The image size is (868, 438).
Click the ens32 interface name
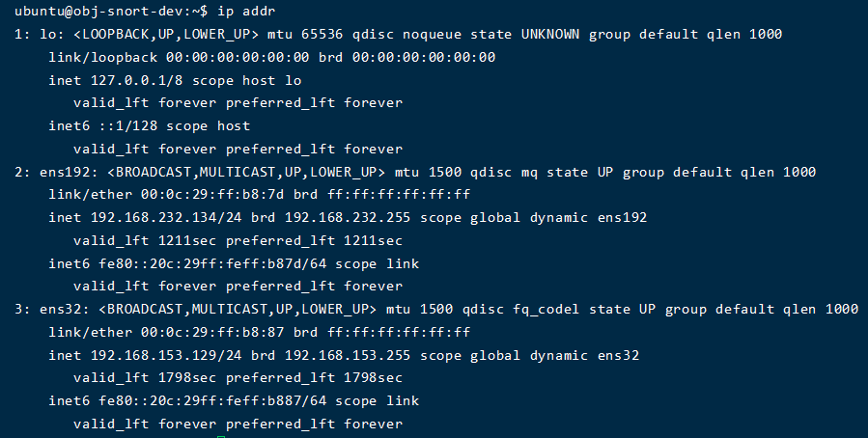click(x=60, y=309)
